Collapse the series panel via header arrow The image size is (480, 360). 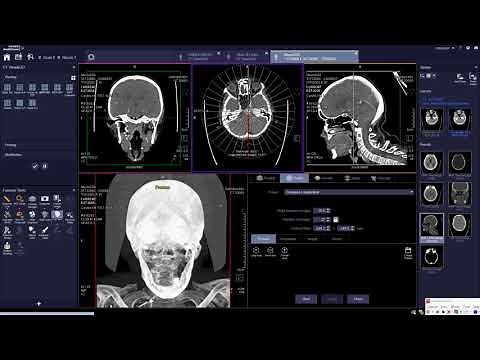476,67
